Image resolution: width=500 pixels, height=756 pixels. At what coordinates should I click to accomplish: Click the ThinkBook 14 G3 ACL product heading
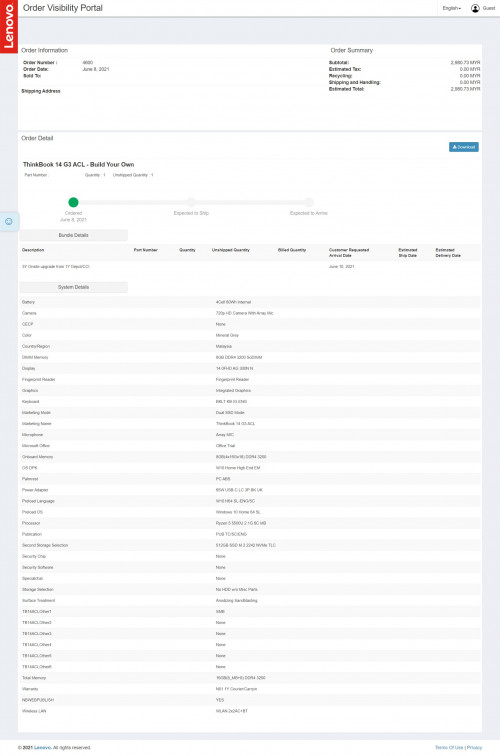[x=78, y=164]
